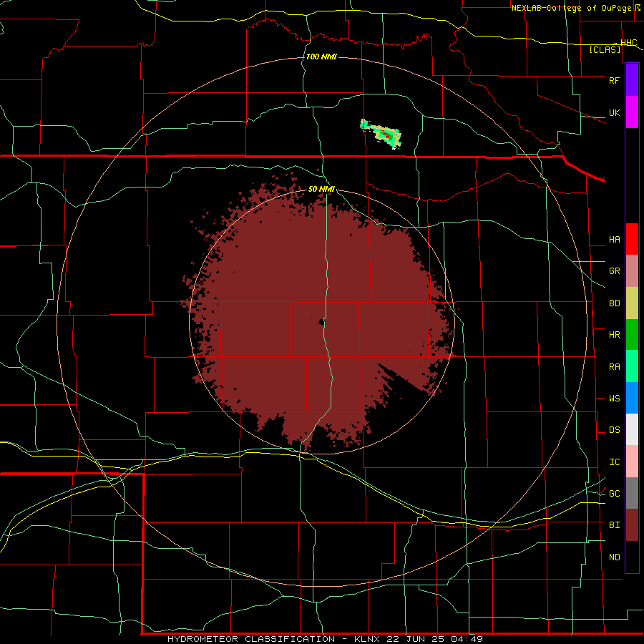Click the '04:49' timestamp text
Viewport: 644px width, 644px height.
[x=467, y=639]
